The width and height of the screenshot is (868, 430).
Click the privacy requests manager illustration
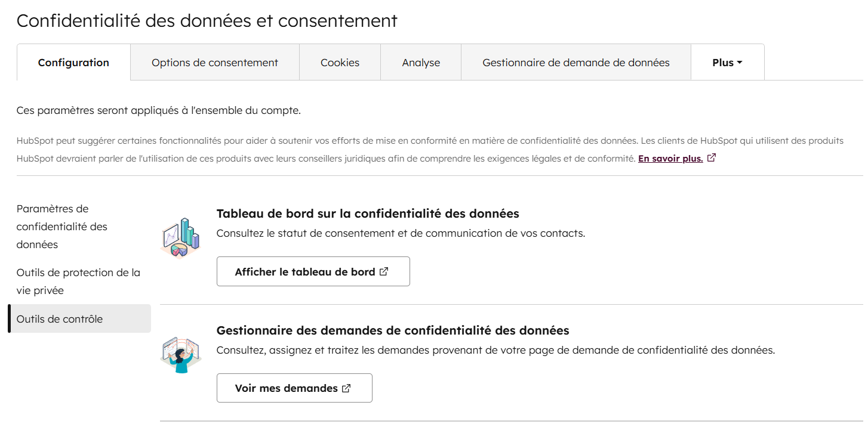click(x=181, y=355)
